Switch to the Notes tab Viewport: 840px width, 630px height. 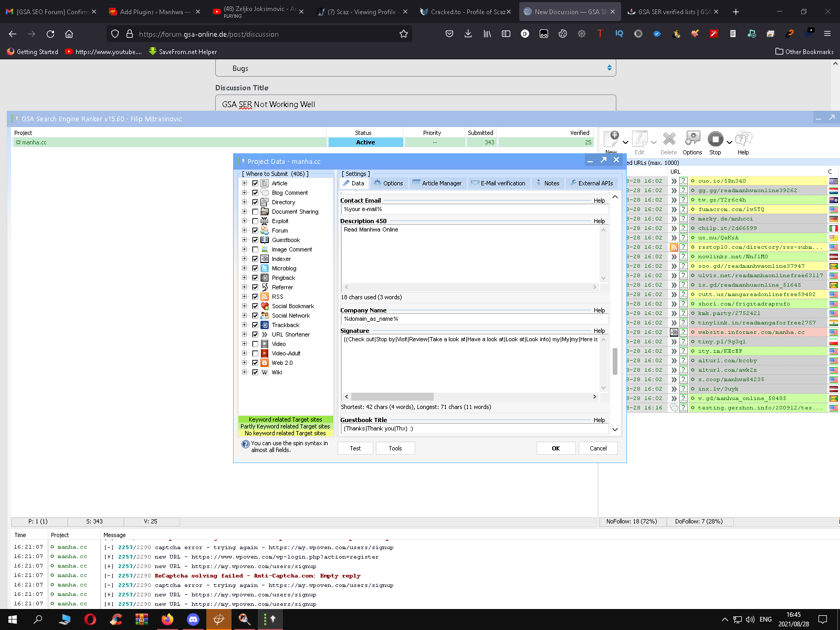[548, 183]
